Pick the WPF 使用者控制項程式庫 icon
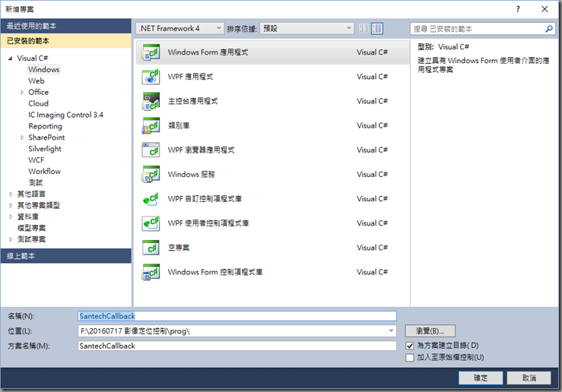The width and height of the screenshot is (562, 392). coord(151,223)
